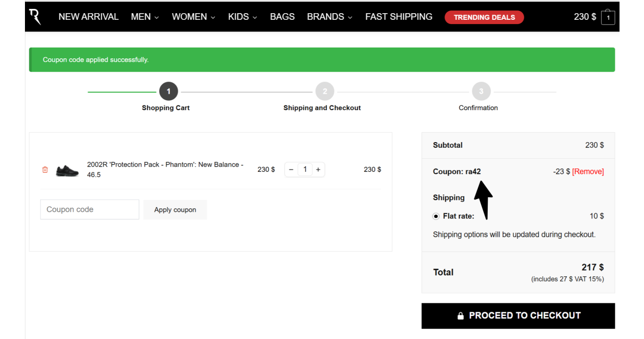Delete the 2002R item with trash icon
This screenshot has height=339, width=644.
coord(45,169)
